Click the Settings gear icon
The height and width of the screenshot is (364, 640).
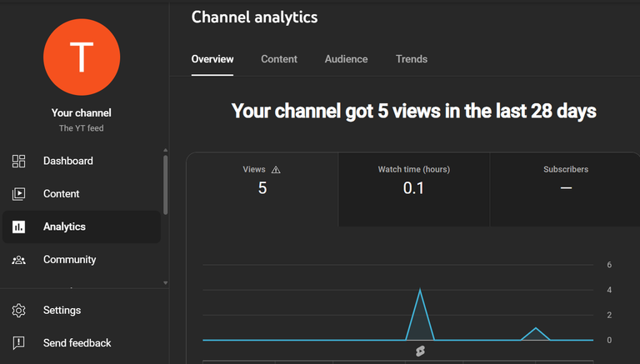18,311
